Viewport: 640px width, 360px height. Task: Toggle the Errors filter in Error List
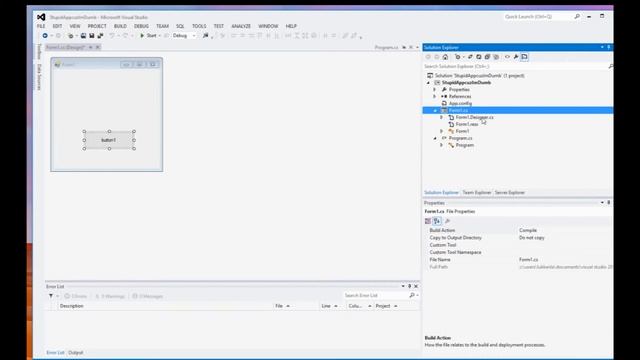[x=76, y=296]
